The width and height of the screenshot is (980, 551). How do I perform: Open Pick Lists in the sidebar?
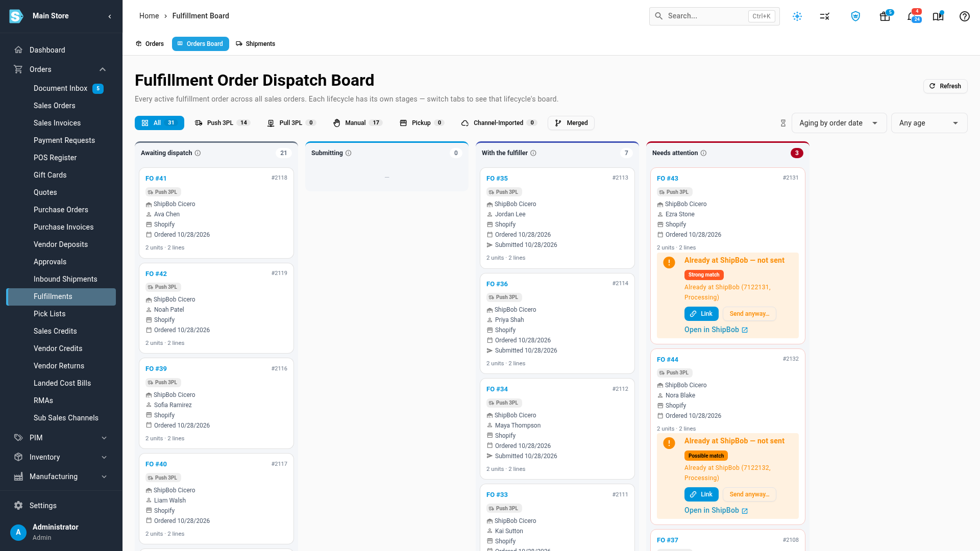coord(61,314)
